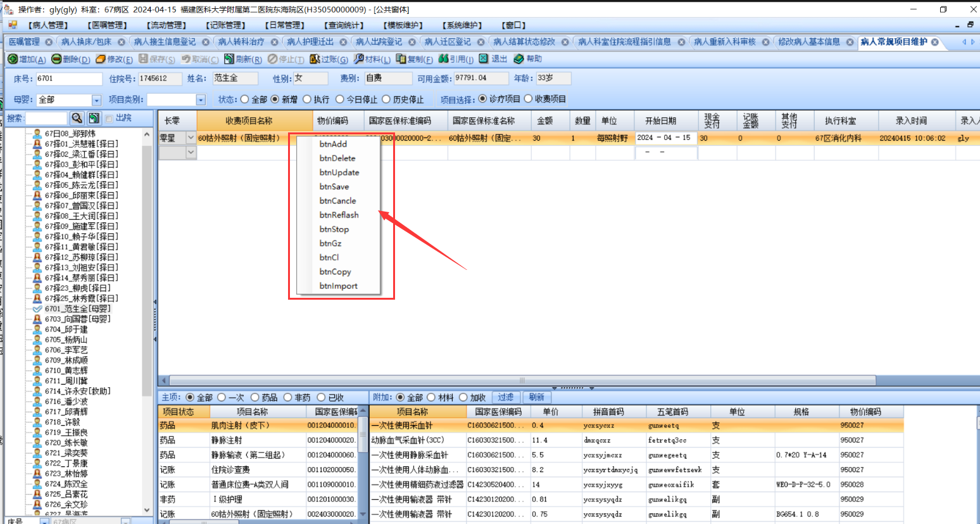Choose btnDelete in the context menu
This screenshot has width=980, height=524.
point(338,158)
